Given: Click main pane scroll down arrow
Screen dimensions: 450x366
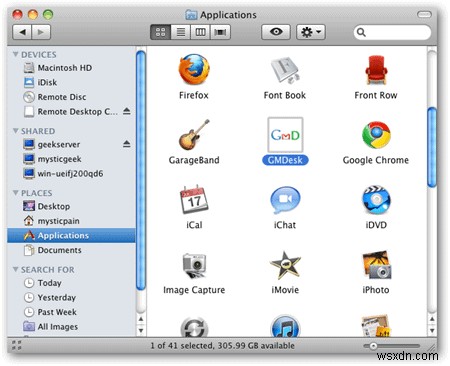Looking at the screenshot, I should (432, 331).
